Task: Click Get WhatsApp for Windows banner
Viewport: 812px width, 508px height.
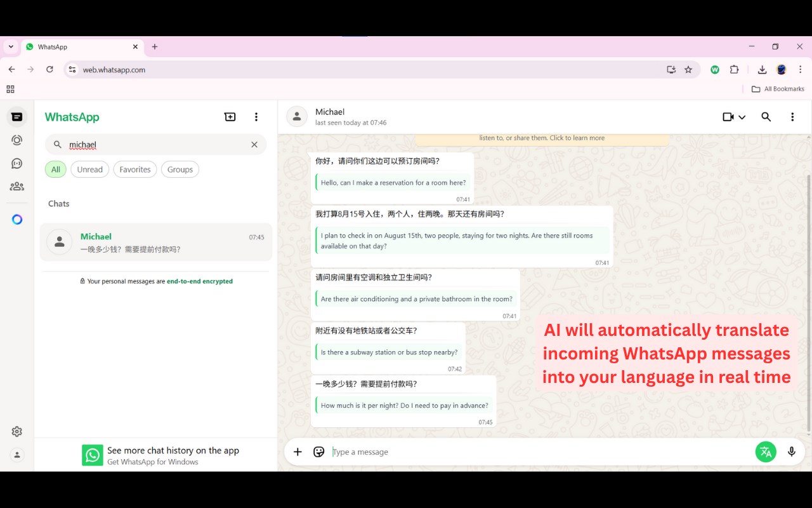Action: [x=156, y=455]
